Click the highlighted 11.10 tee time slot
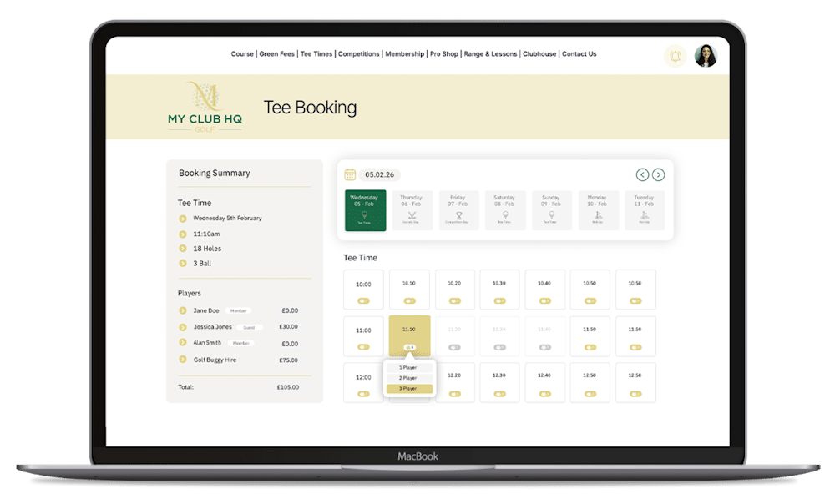 (409, 330)
